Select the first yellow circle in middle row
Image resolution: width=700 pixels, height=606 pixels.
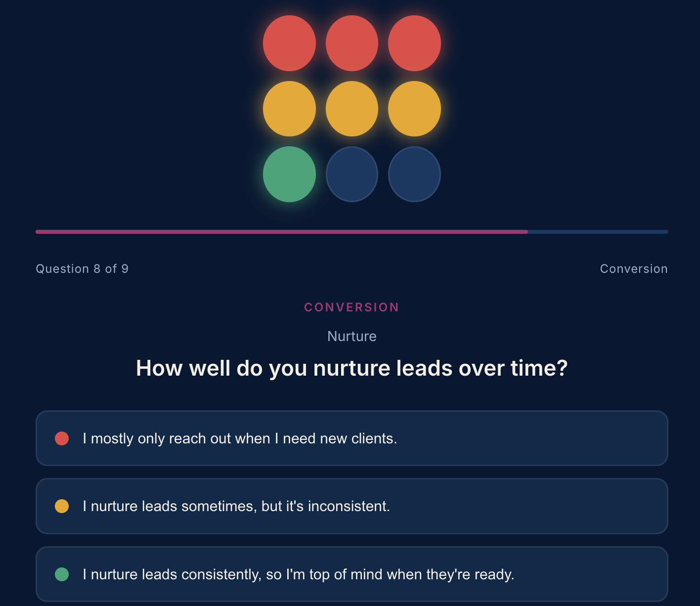289,109
